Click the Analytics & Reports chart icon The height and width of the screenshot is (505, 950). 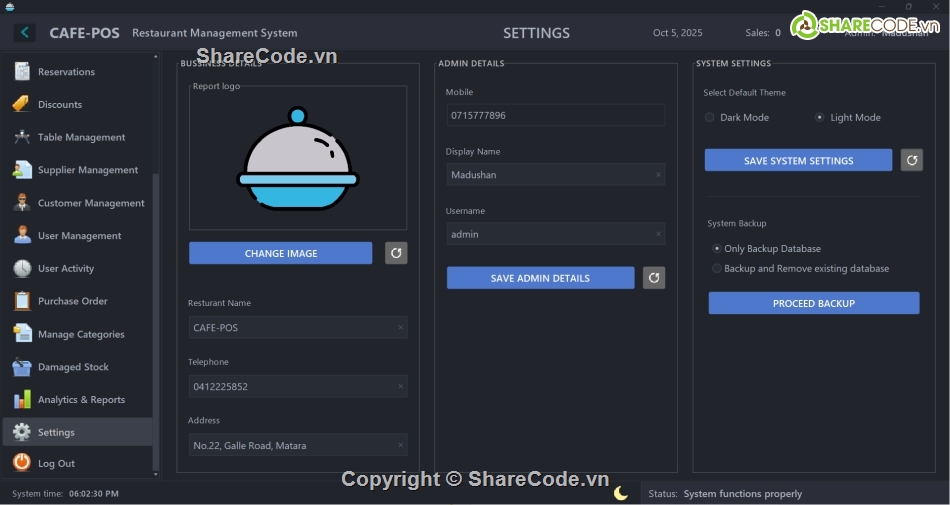(x=21, y=399)
